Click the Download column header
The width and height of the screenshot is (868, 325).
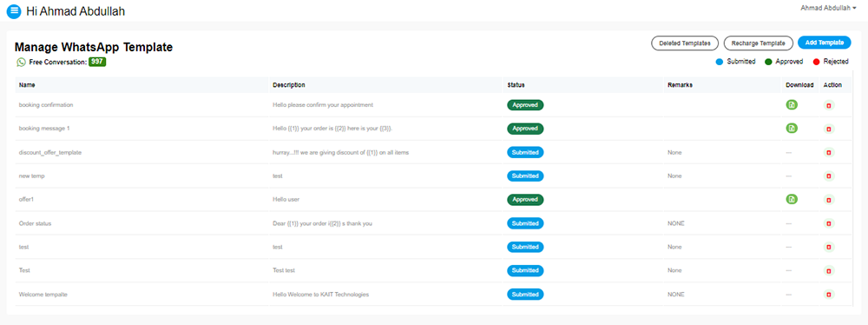tap(799, 85)
